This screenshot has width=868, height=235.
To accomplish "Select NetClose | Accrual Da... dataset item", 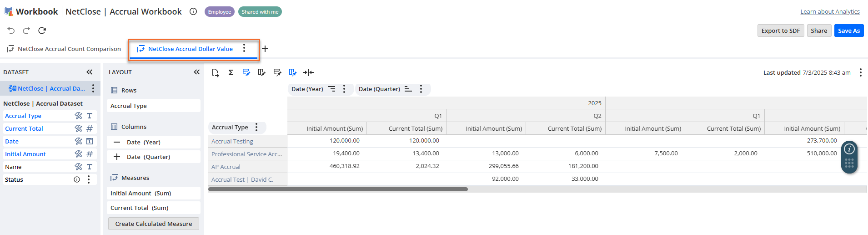I will (x=47, y=88).
